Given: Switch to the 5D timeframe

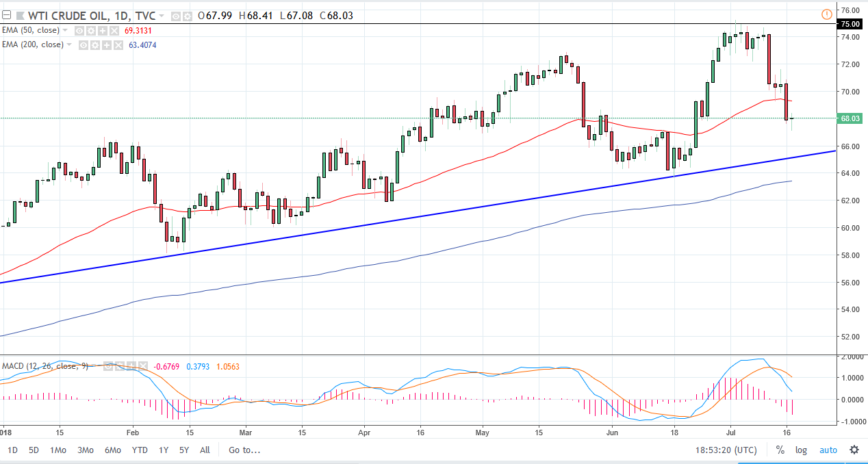Looking at the screenshot, I should (x=33, y=450).
